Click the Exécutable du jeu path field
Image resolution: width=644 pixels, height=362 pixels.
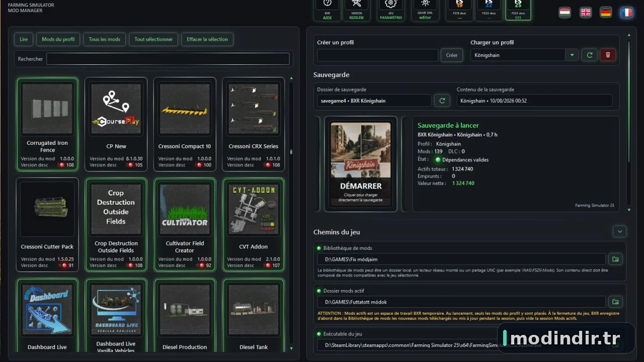click(x=461, y=345)
